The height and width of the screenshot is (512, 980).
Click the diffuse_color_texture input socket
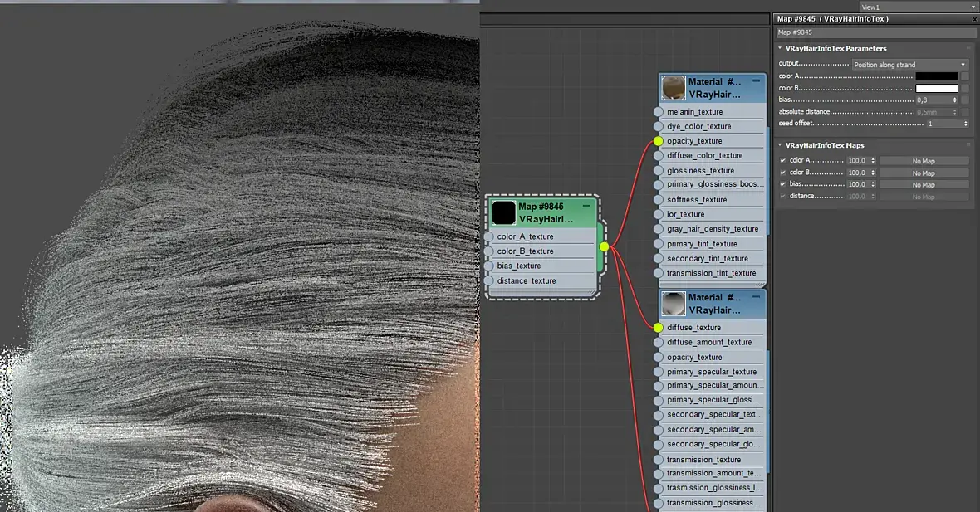tap(658, 155)
